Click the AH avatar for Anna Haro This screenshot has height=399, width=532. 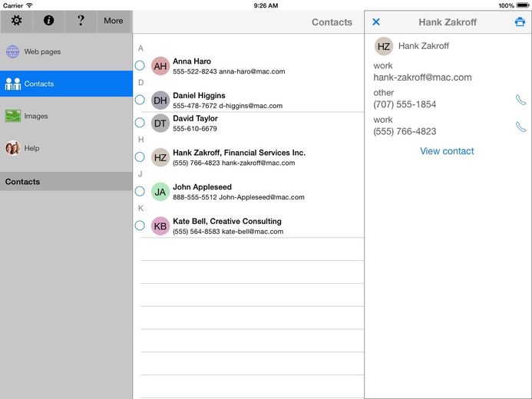[160, 66]
